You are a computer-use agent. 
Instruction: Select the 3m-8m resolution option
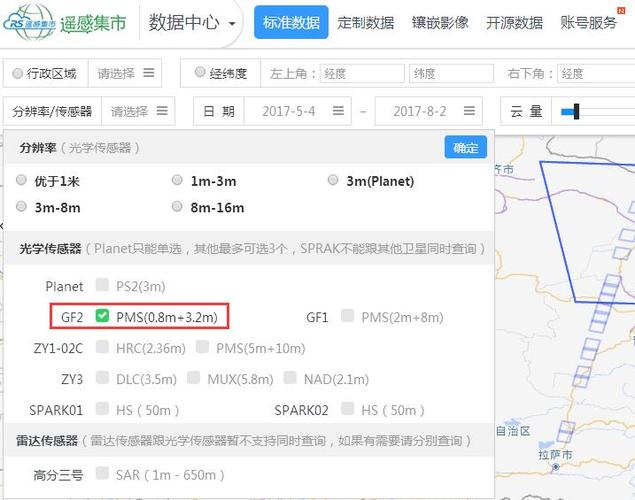[21, 206]
